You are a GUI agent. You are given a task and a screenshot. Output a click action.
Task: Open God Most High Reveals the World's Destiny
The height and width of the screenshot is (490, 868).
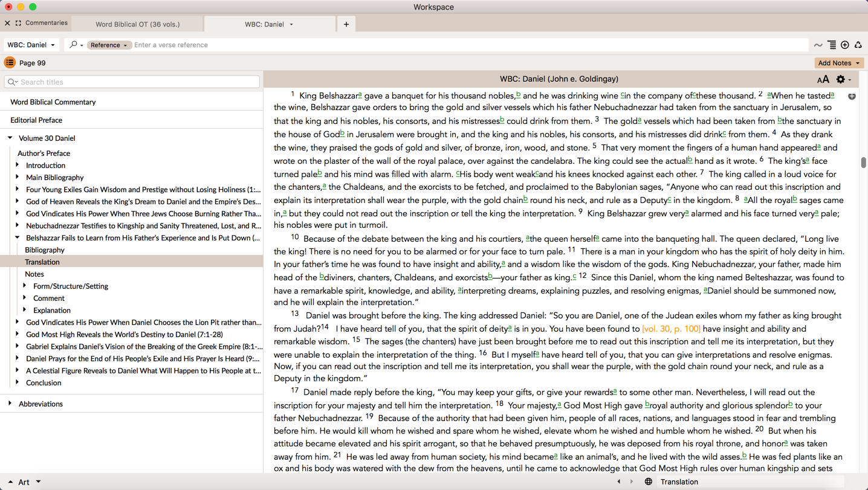coord(125,335)
